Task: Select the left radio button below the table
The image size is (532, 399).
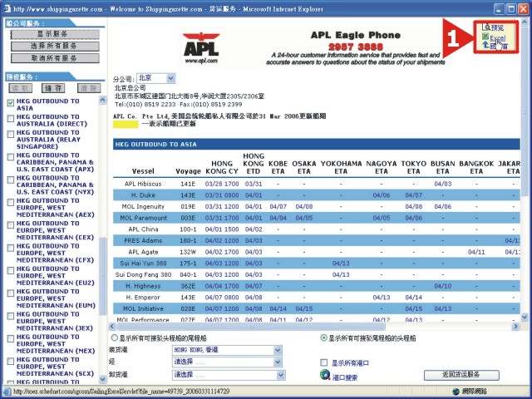Action: click(115, 338)
